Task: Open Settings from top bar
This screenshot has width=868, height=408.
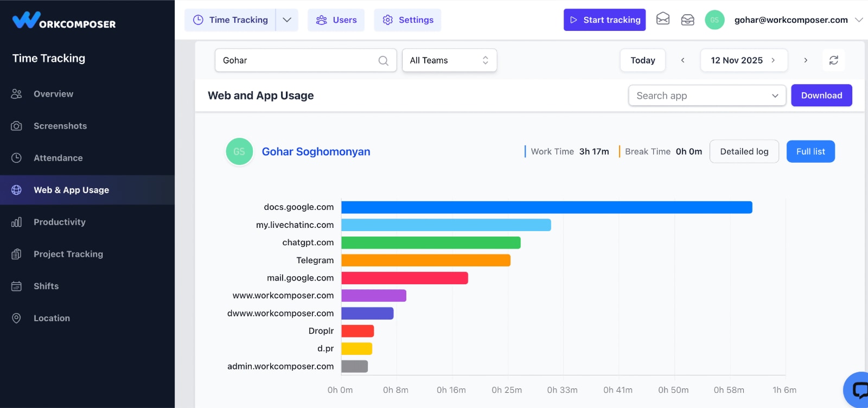Action: point(407,20)
